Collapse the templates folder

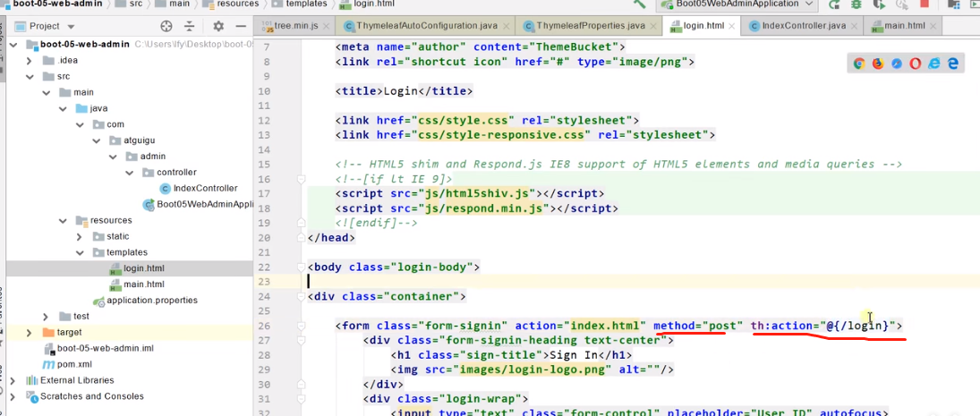pos(80,252)
